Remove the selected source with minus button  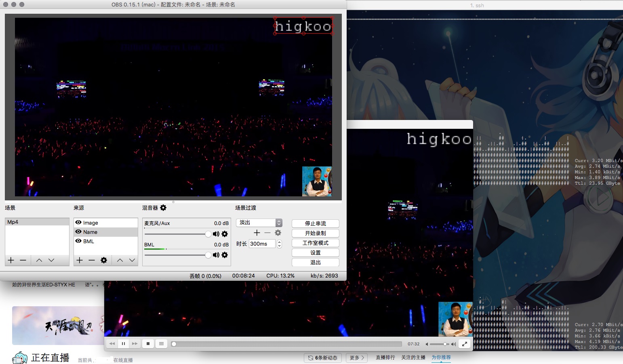[x=92, y=260]
